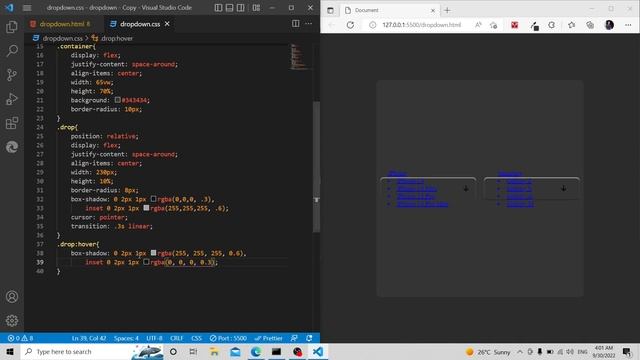
Task: Open Collections in Edge toolbar
Action: [590, 25]
